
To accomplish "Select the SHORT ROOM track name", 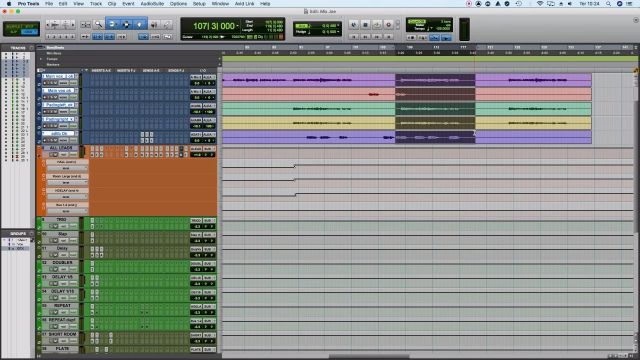I will point(62,334).
